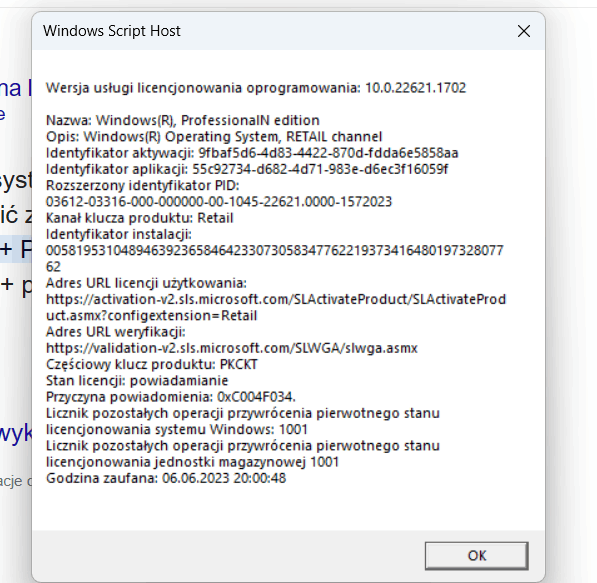
Task: Click the 'Adres URL licencji użytkowania:' label
Action: (147, 283)
